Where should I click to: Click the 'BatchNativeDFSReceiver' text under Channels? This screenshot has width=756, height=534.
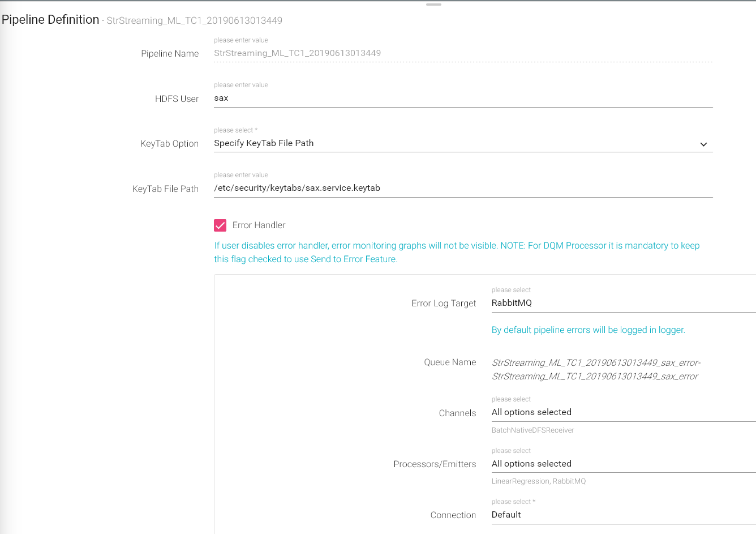pos(533,430)
